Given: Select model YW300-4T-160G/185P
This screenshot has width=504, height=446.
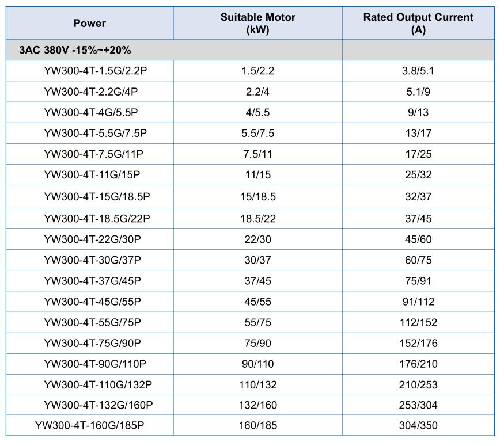Looking at the screenshot, I should (90, 425).
